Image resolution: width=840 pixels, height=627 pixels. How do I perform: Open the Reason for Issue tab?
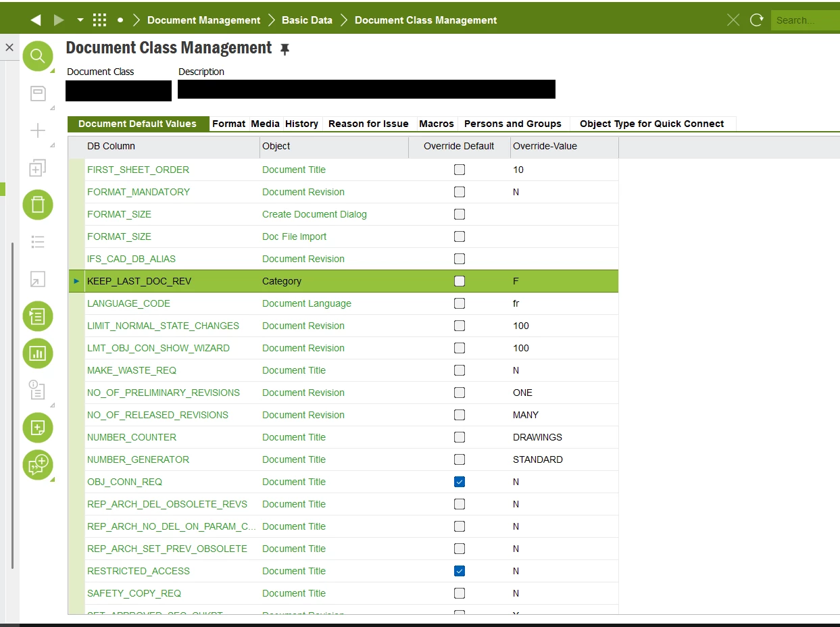pyautogui.click(x=368, y=124)
